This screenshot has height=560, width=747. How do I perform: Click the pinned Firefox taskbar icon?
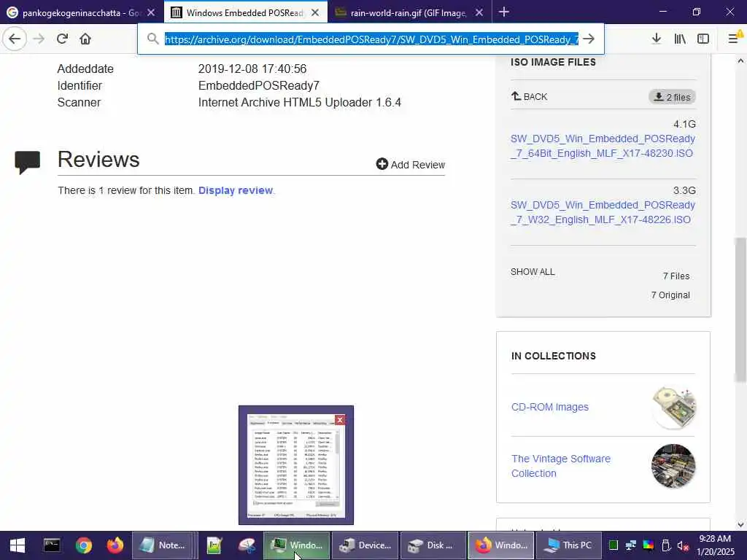click(115, 545)
